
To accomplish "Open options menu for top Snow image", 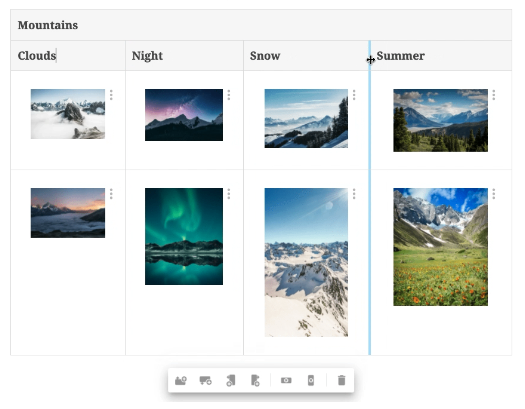I will [354, 95].
